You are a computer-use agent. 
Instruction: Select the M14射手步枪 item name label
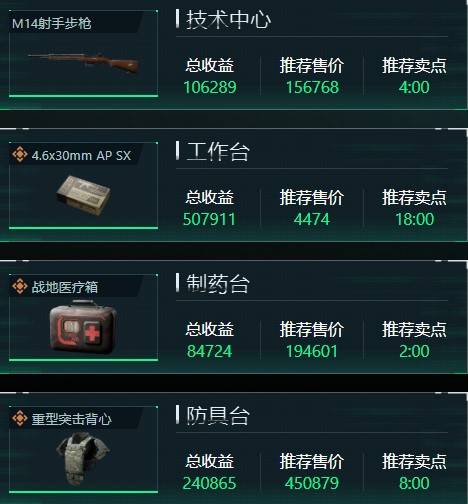[x=51, y=23]
